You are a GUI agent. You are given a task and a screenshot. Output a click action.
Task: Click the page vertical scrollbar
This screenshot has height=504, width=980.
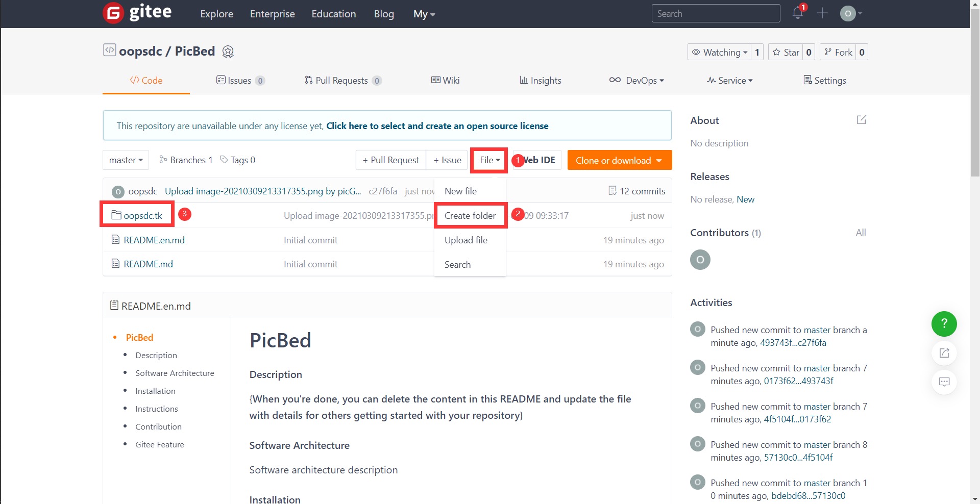pyautogui.click(x=974, y=92)
